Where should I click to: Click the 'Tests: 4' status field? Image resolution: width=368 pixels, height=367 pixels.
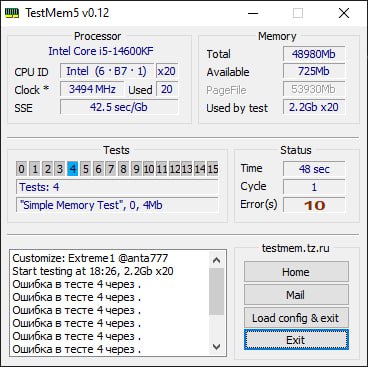tap(117, 187)
